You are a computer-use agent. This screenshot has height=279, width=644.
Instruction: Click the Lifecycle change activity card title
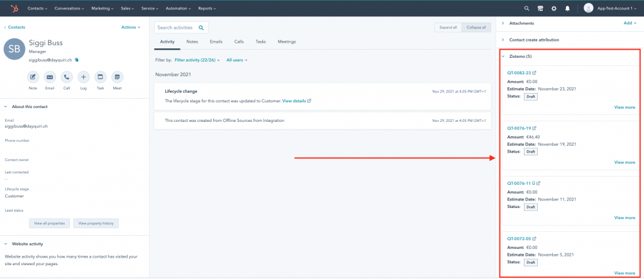(180, 91)
